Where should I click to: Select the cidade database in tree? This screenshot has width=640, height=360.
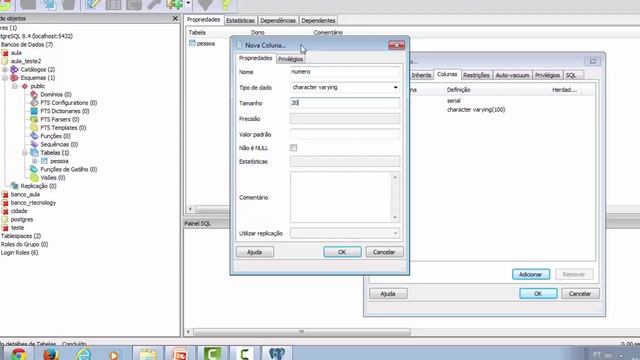(19, 211)
